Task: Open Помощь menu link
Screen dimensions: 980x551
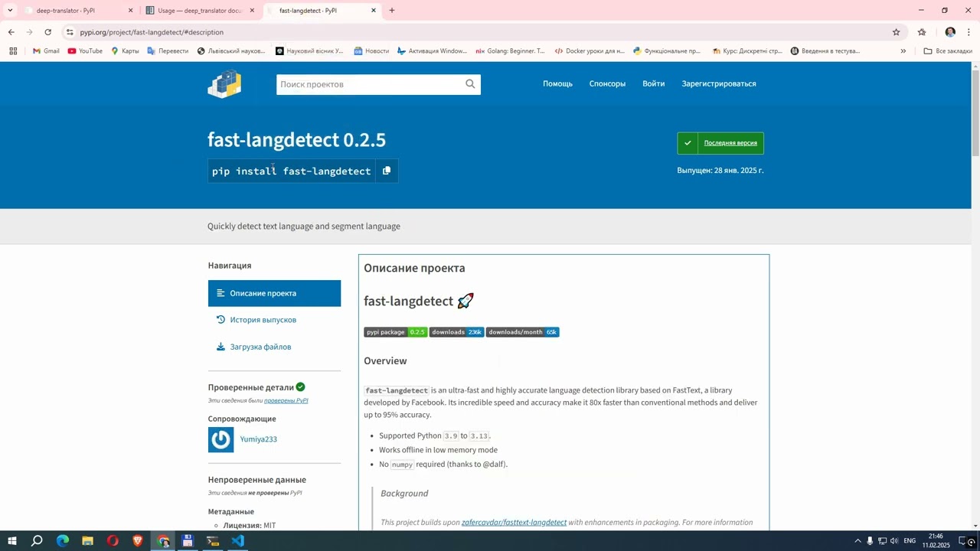Action: 557,84
